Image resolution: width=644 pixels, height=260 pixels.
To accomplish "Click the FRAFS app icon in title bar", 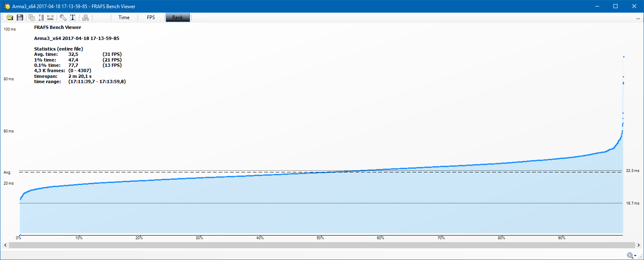I will [7, 6].
